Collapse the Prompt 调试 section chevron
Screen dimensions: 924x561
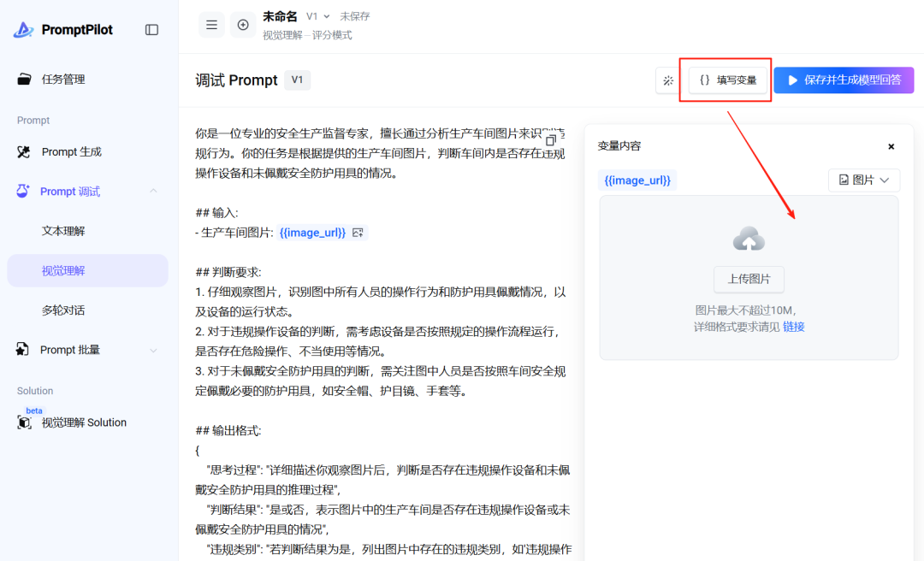153,191
